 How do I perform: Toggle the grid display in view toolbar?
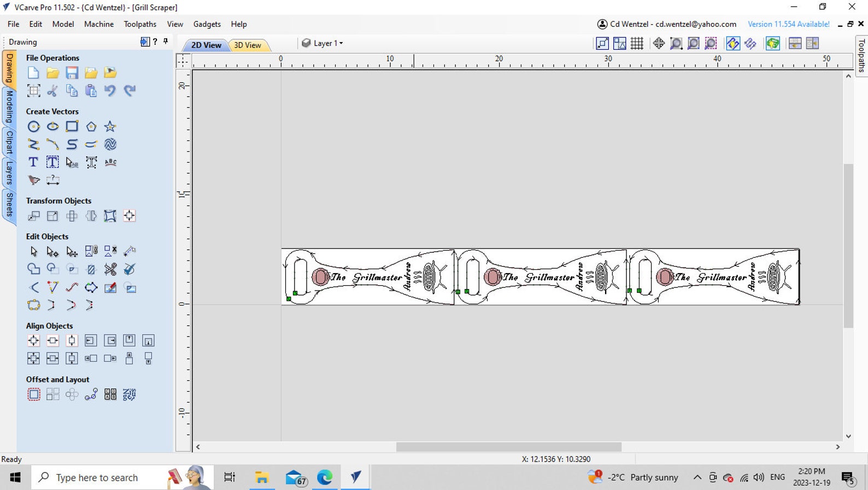[x=637, y=43]
